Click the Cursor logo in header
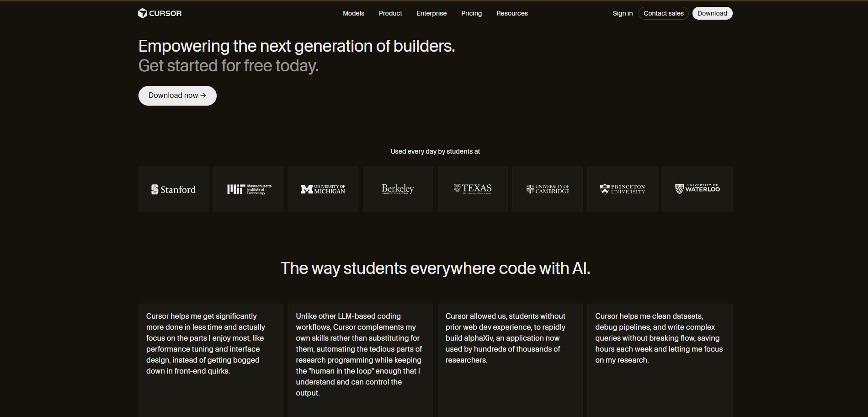The height and width of the screenshot is (417, 868). point(160,13)
